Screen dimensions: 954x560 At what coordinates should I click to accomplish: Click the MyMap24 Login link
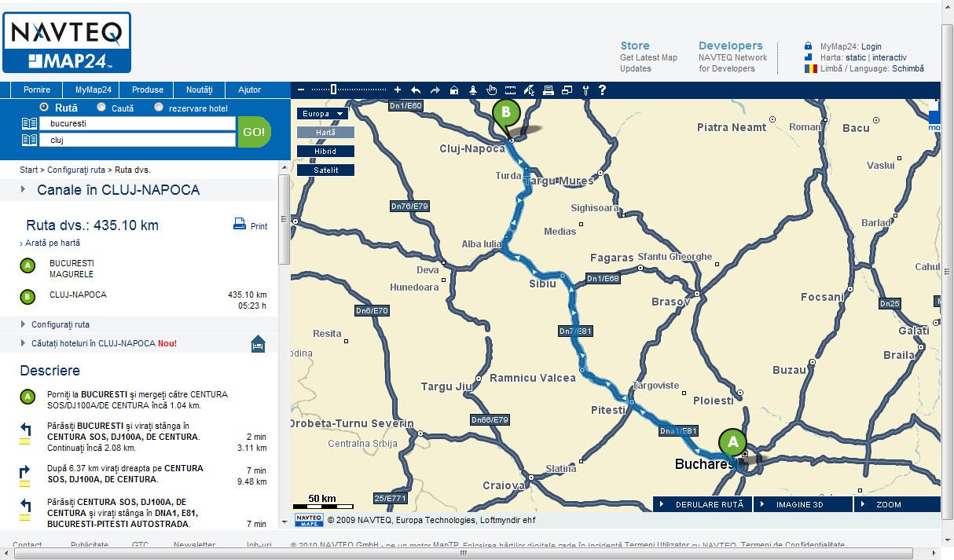pyautogui.click(x=871, y=46)
